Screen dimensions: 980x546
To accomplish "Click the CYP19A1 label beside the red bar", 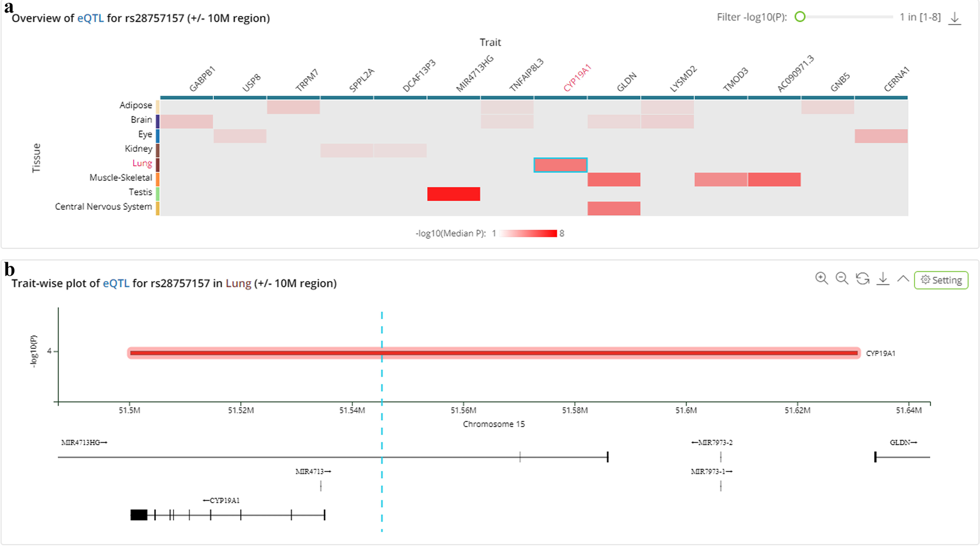I will click(881, 353).
